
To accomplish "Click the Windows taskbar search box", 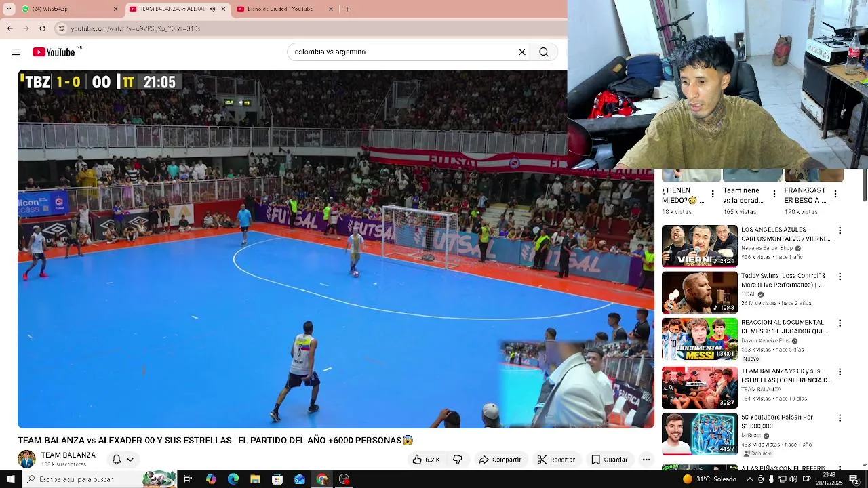I will click(x=98, y=479).
